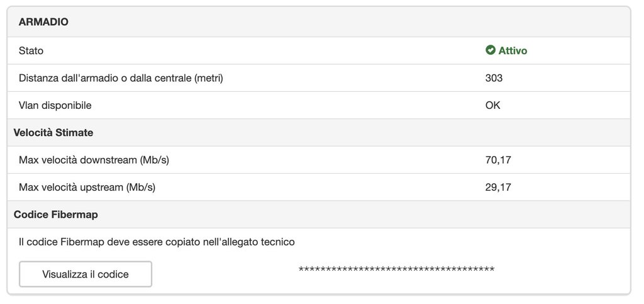Screen dimensions: 644x304
Task: Click the Max velocità downstream label
Action: 94,160
